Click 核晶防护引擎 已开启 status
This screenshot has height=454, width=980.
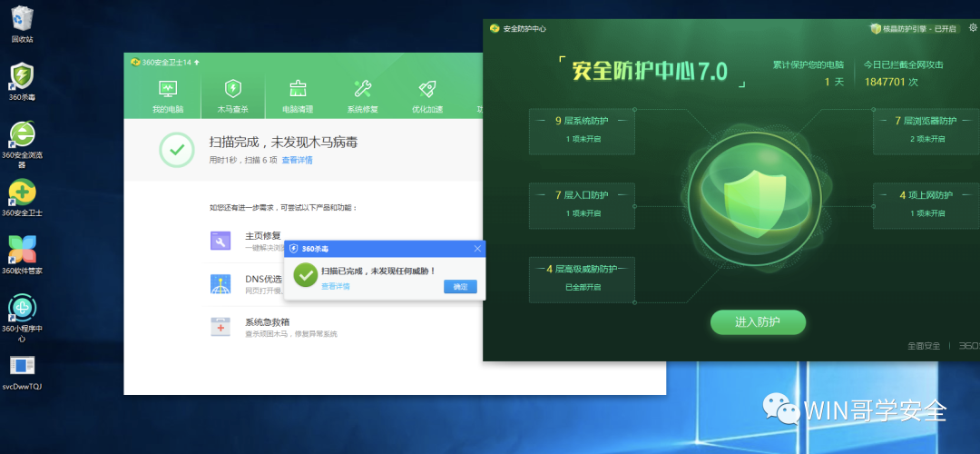tap(914, 28)
